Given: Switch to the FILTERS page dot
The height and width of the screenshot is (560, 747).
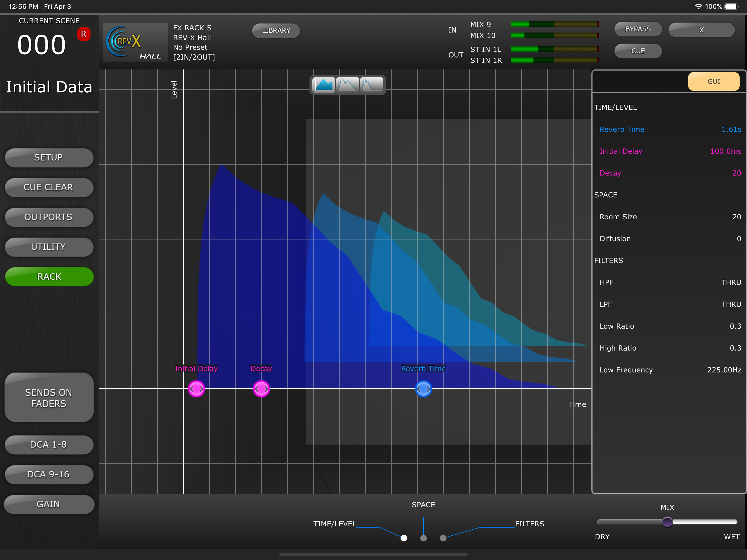Looking at the screenshot, I should [x=443, y=538].
